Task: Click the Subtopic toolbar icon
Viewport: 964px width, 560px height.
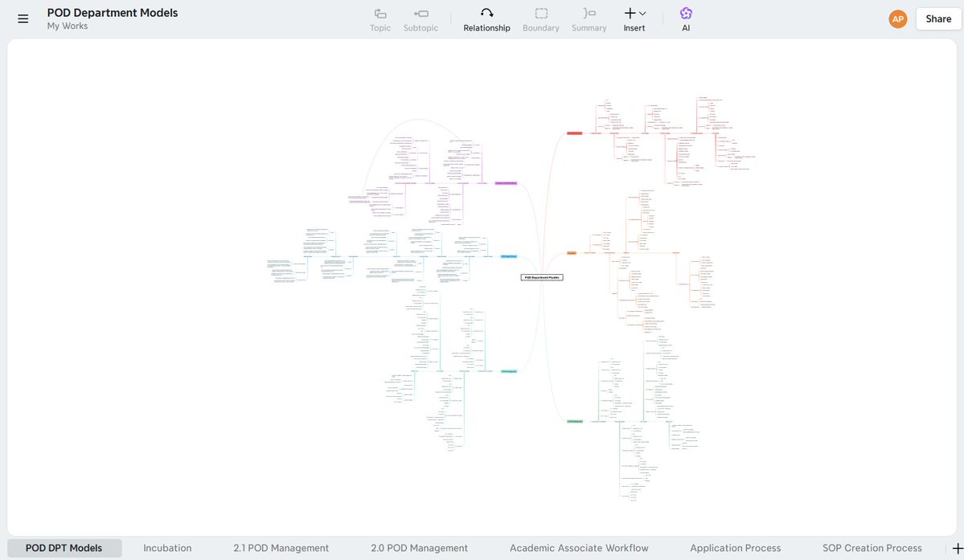Action: click(420, 19)
